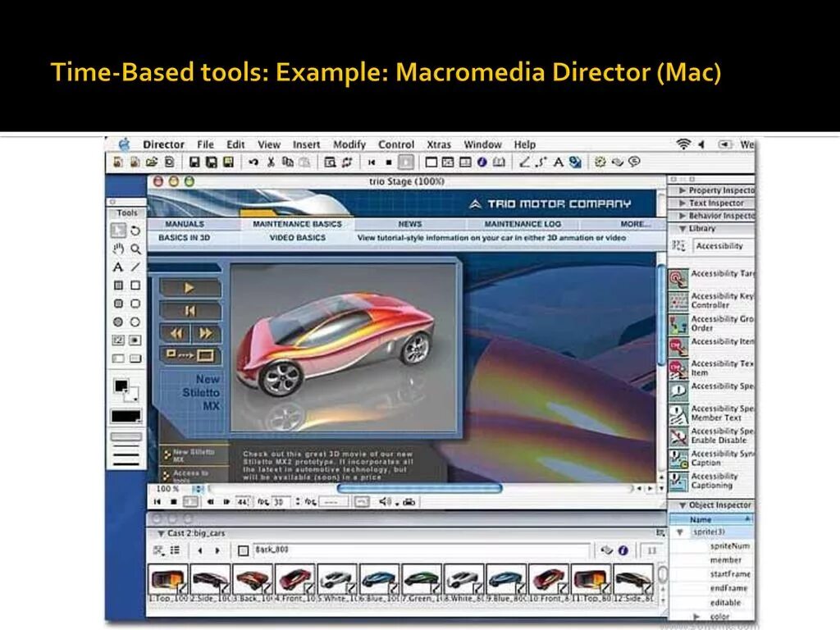
Task: Collapse the Object Inspector panel
Action: click(x=682, y=505)
